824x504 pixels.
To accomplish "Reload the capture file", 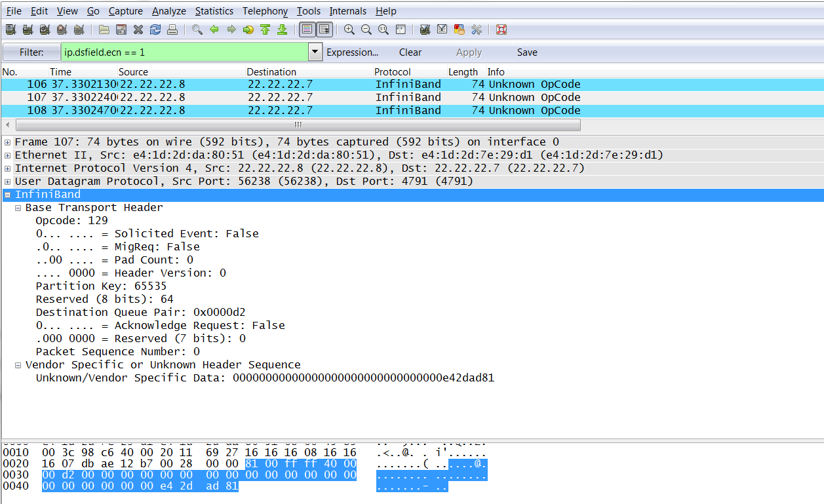I will [155, 29].
